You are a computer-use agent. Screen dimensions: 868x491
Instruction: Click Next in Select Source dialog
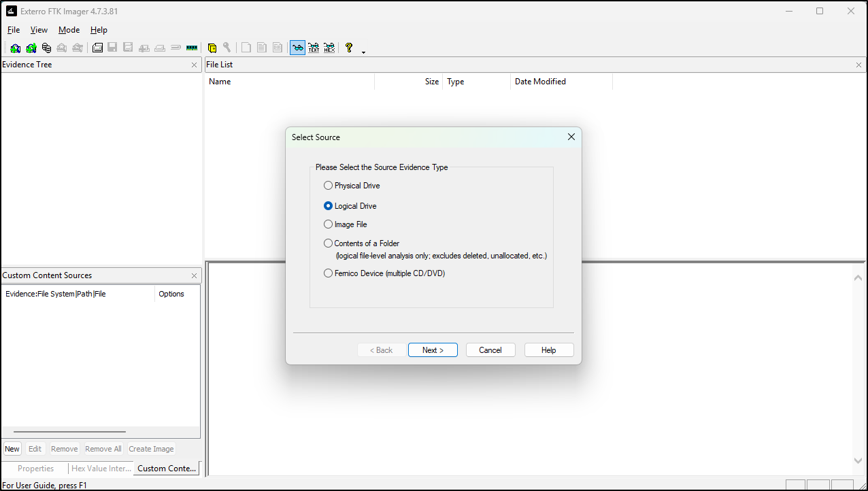point(433,350)
